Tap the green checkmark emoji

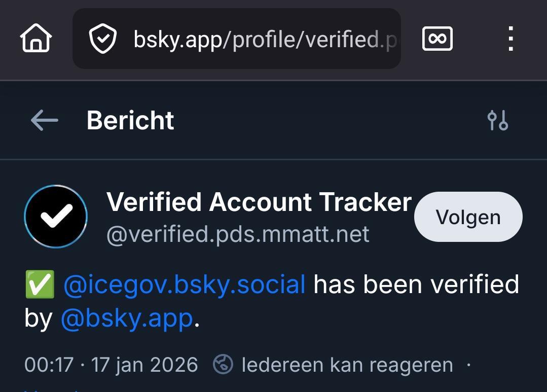(x=40, y=284)
